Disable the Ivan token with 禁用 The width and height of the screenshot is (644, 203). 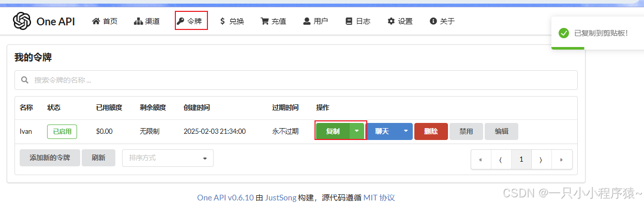pyautogui.click(x=466, y=131)
